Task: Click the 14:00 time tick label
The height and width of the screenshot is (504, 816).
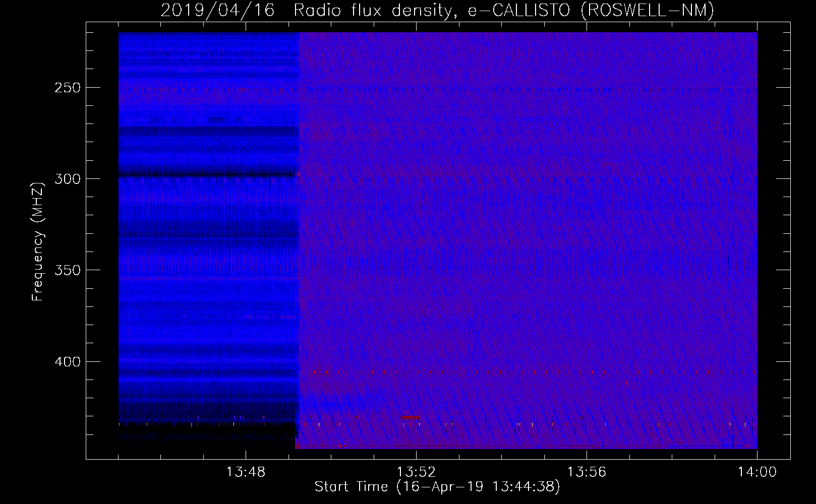Action: [x=757, y=472]
